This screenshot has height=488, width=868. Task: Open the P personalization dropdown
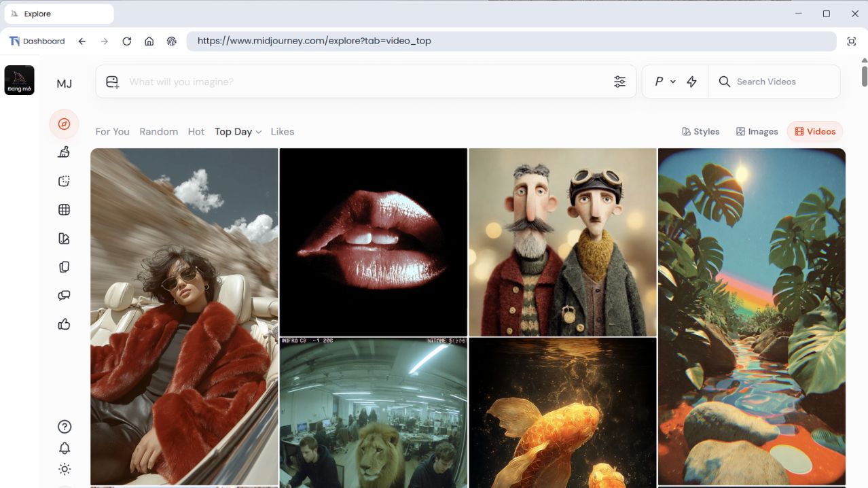pyautogui.click(x=665, y=82)
